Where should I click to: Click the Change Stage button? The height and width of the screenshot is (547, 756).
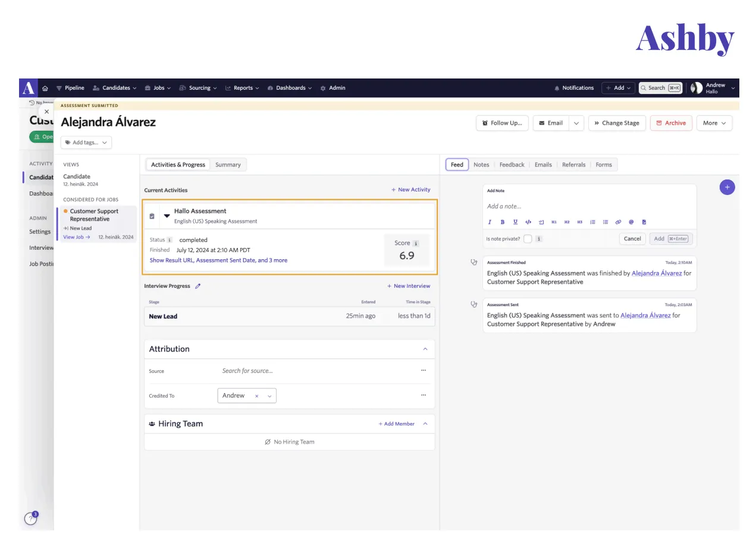[617, 123]
